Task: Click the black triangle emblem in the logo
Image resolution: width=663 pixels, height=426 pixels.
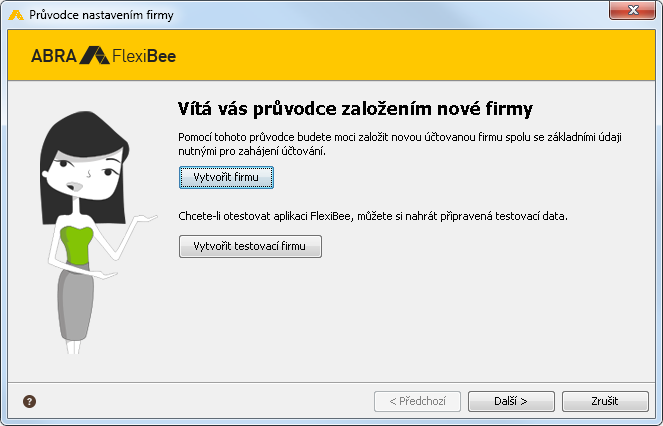Action: tap(95, 55)
